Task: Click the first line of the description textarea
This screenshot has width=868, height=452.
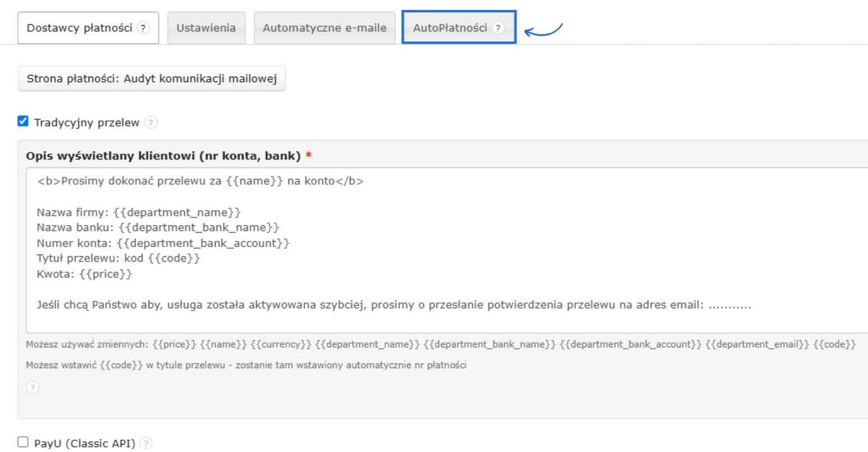Action: [x=200, y=181]
